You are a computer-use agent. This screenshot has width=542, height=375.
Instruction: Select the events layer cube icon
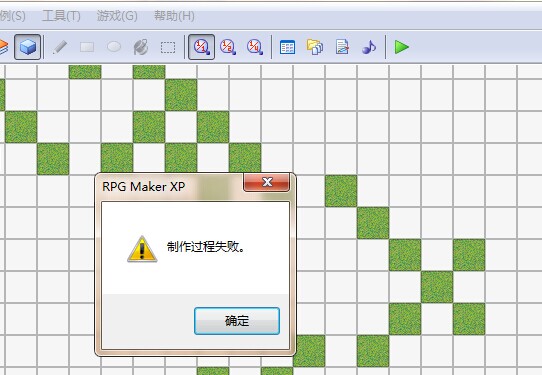(28, 47)
